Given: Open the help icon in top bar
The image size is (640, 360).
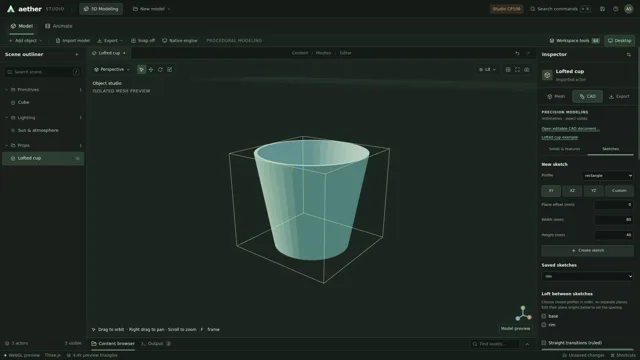Looking at the screenshot, I should (x=615, y=9).
